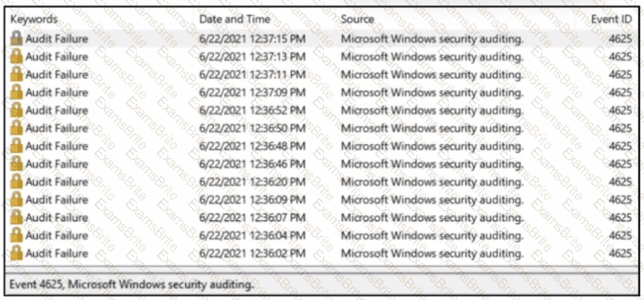644x300 pixels.
Task: Click lock icon of 12:36:07 PM event
Action: tap(17, 218)
